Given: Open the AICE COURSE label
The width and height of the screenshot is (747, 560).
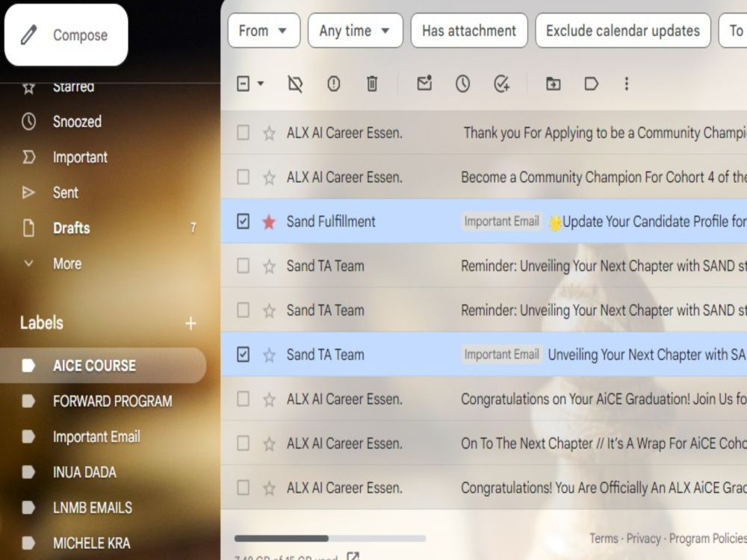Looking at the screenshot, I should pos(103,366).
